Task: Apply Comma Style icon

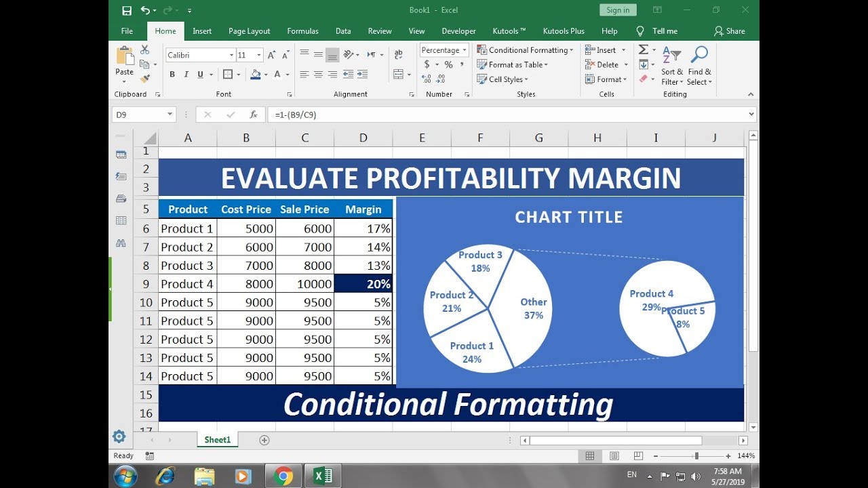Action: [x=461, y=64]
